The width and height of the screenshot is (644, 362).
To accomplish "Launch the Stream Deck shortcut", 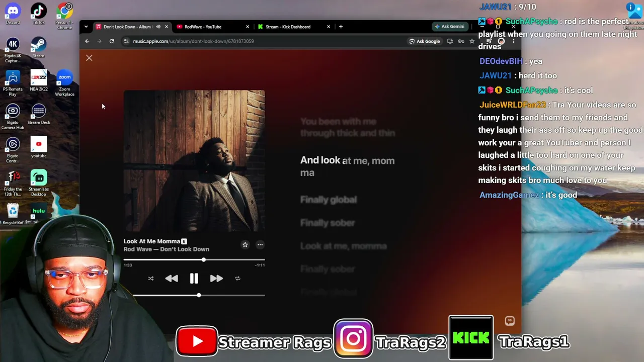I will click(x=39, y=114).
